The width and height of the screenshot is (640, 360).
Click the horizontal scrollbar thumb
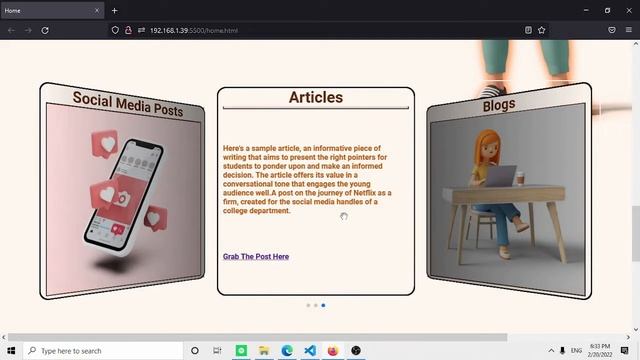[x=258, y=337]
